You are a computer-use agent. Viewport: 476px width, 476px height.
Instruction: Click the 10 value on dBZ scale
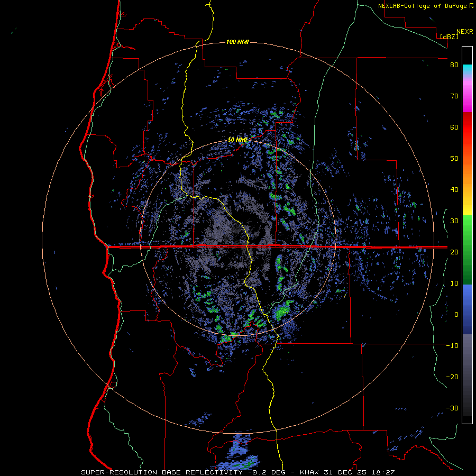point(454,283)
